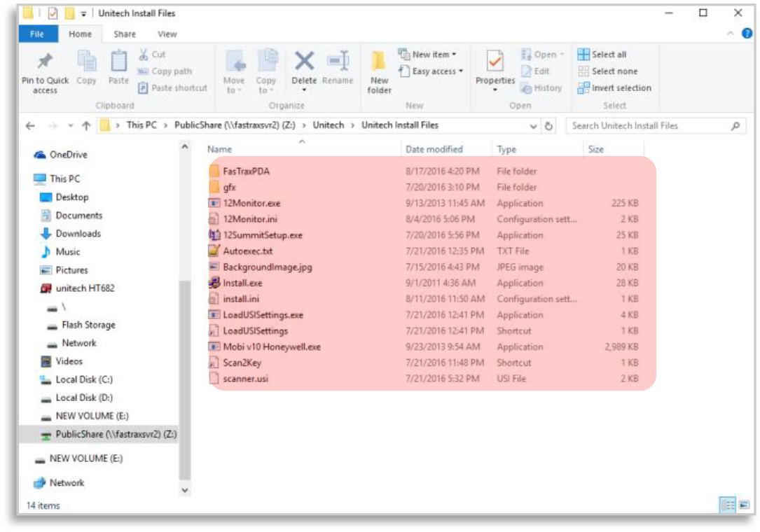Viewport: 760px width, 532px height.
Task: Select Local Disk (C:) in sidebar
Action: click(x=76, y=379)
